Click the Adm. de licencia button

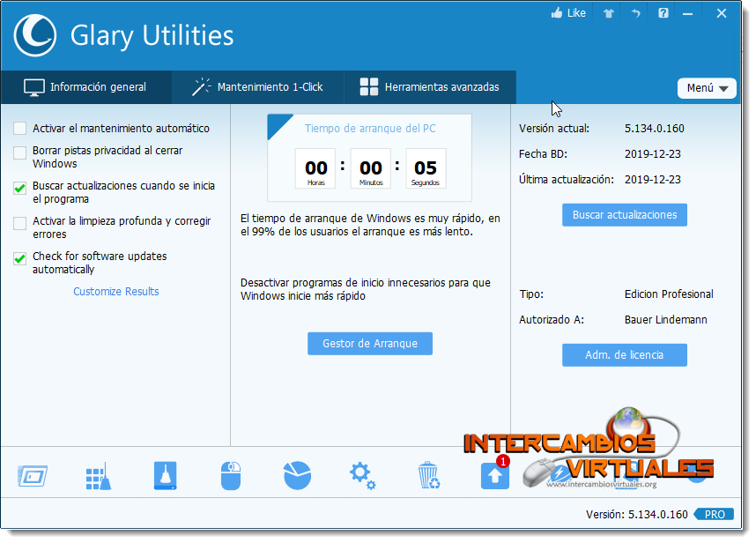coord(625,355)
